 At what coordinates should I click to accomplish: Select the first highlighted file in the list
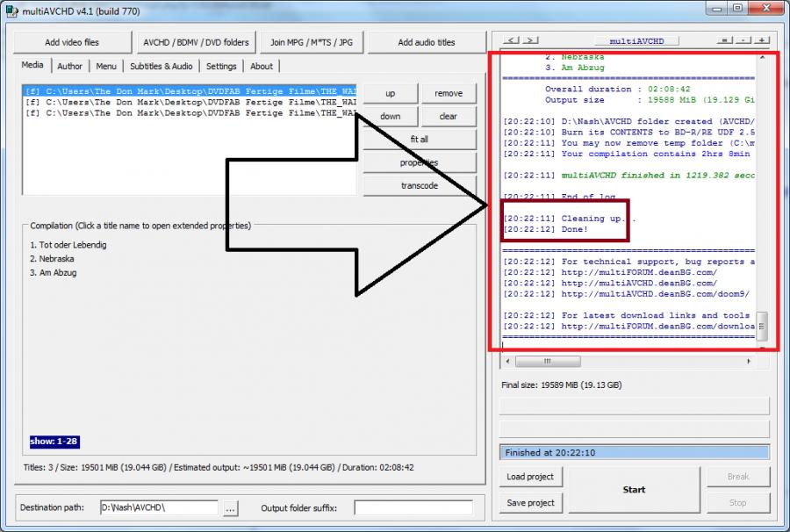[190, 91]
